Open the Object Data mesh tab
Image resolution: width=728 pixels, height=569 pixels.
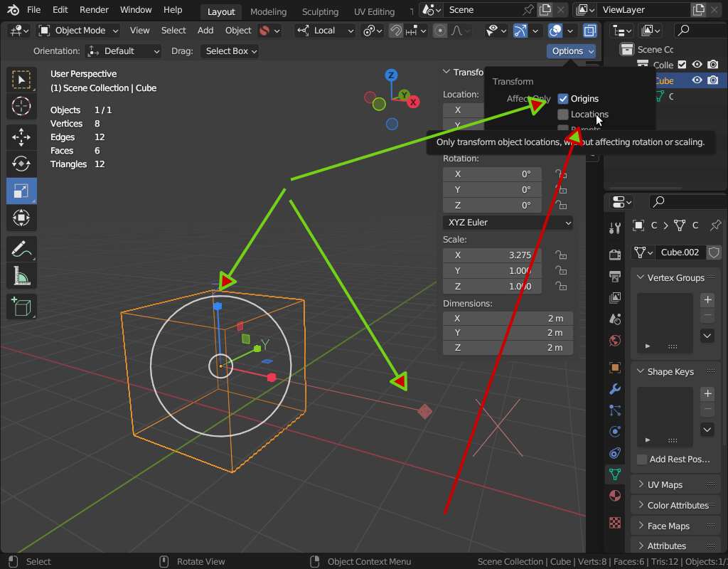pos(615,474)
